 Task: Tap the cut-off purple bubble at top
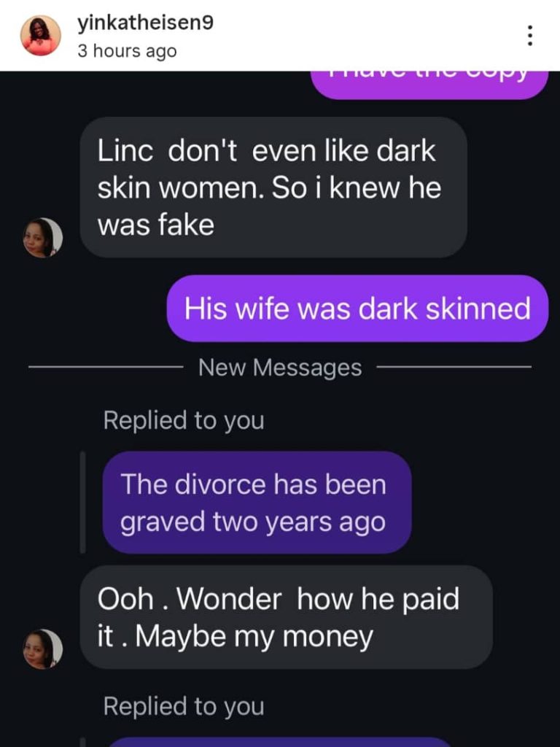[x=430, y=85]
